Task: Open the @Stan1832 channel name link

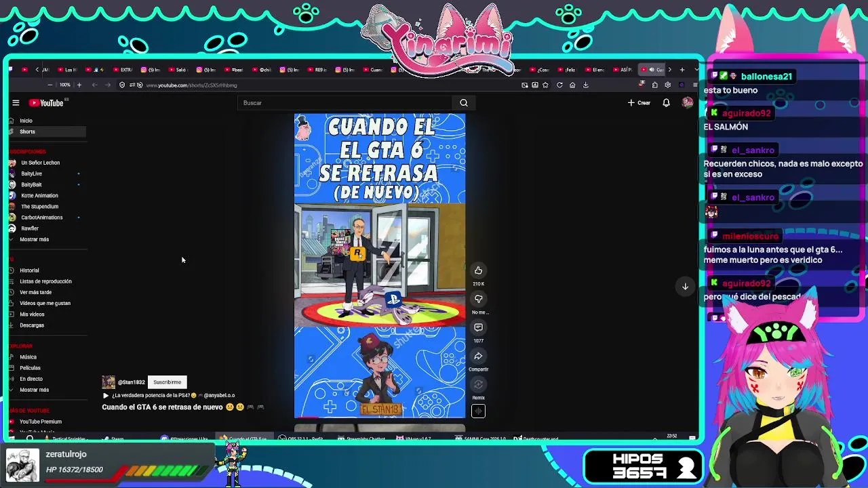Action: [x=132, y=382]
